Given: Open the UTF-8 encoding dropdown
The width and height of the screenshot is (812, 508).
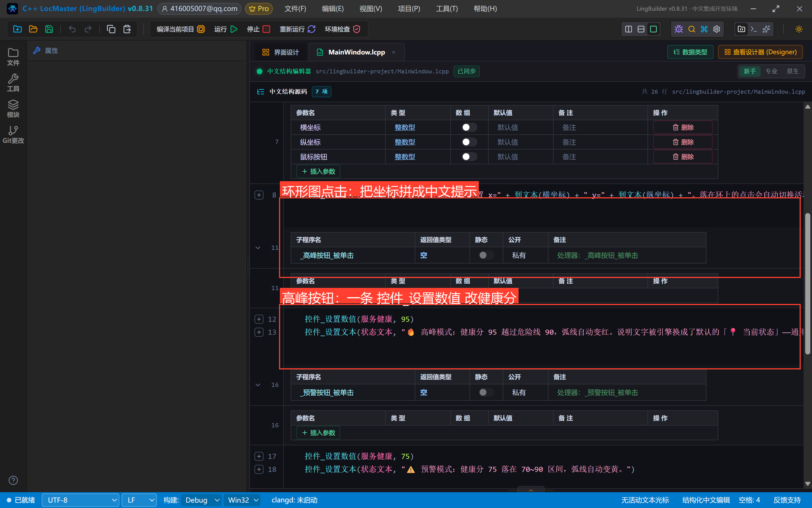Looking at the screenshot, I should [x=81, y=500].
